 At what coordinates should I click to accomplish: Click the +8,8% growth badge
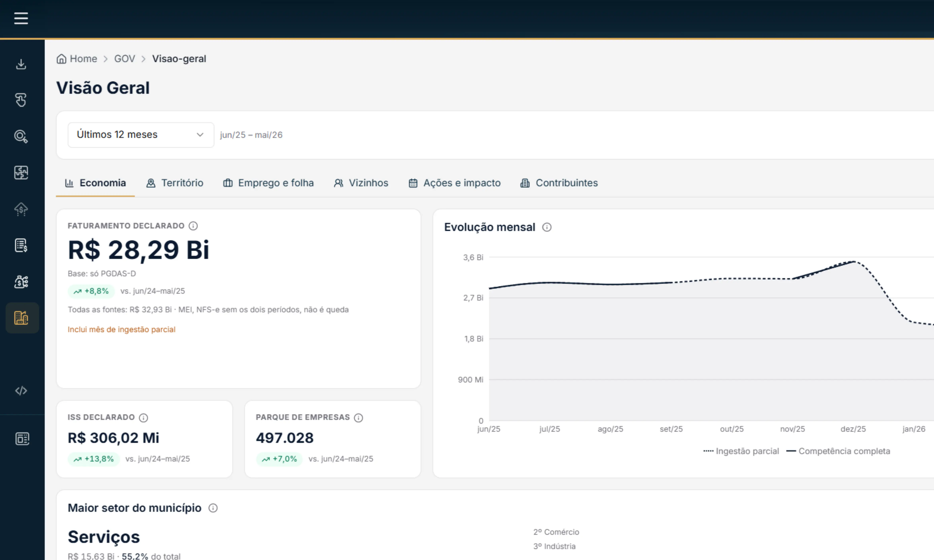91,291
